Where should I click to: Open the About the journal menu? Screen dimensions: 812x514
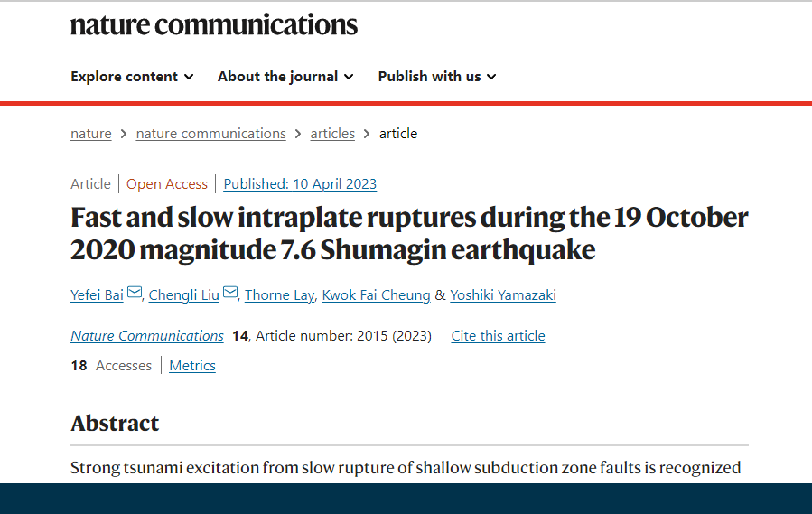285,77
